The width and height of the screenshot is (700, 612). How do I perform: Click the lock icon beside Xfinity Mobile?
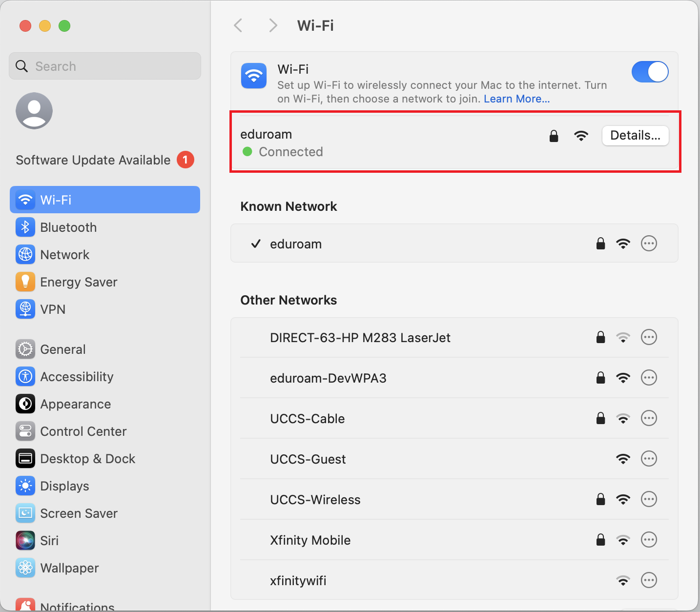pyautogui.click(x=600, y=539)
